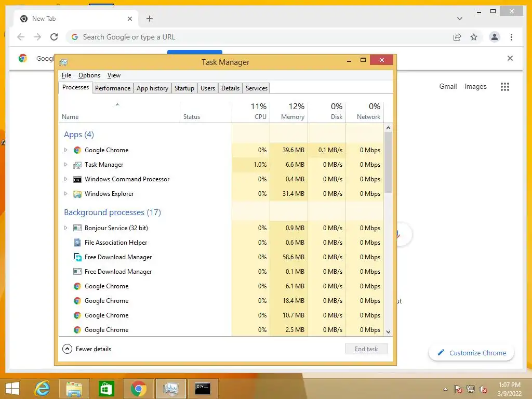Expand the Google Chrome app group
This screenshot has height=399, width=532.
(x=66, y=150)
